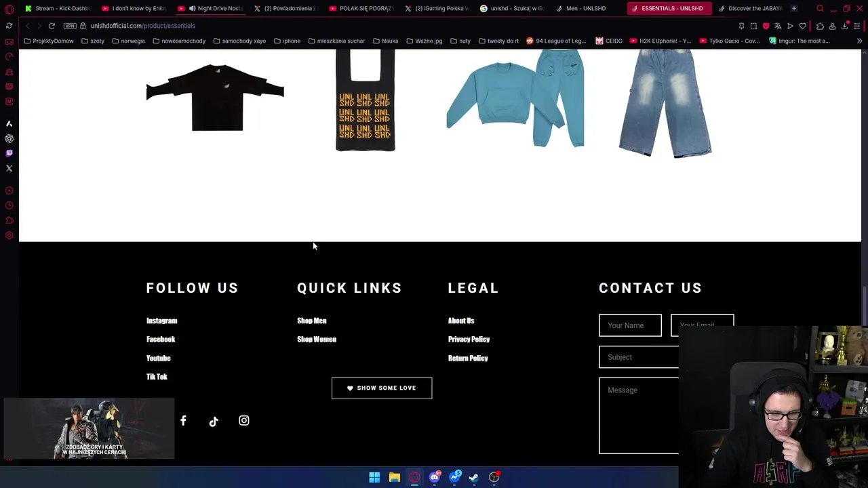
Task: Click the footer Facebook icon
Action: pyautogui.click(x=183, y=421)
